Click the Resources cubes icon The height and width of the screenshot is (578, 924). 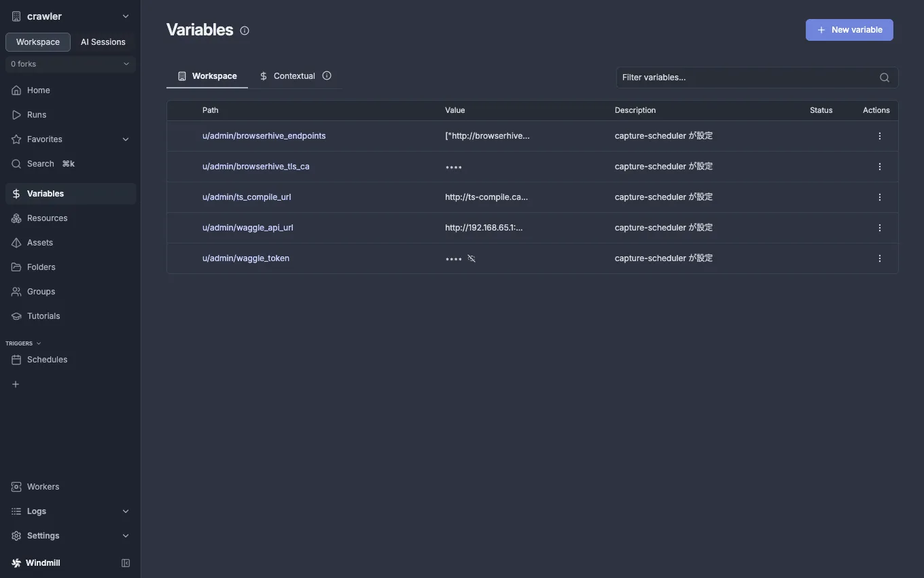click(16, 218)
